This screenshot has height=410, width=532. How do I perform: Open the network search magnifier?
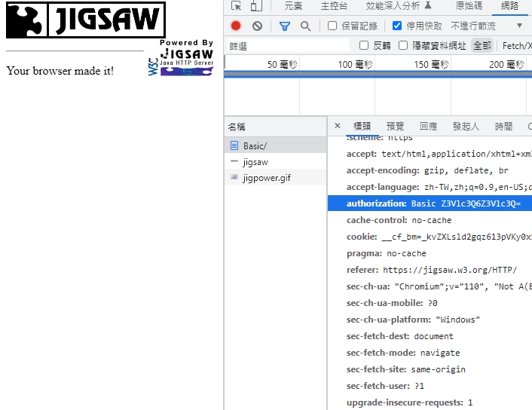coord(305,26)
